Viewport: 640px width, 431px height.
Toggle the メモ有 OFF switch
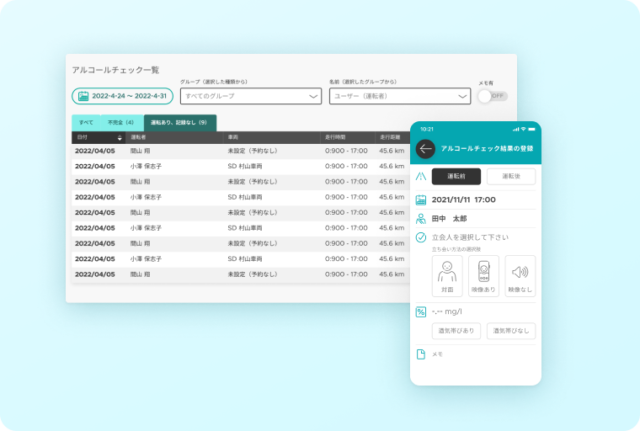(x=492, y=96)
